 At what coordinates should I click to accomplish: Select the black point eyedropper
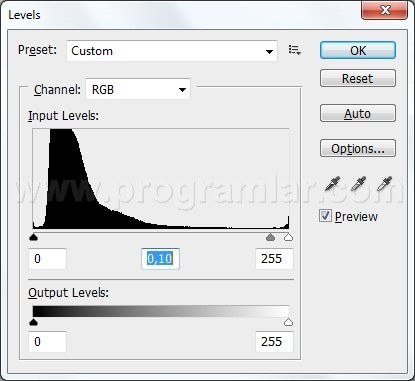[x=332, y=184]
